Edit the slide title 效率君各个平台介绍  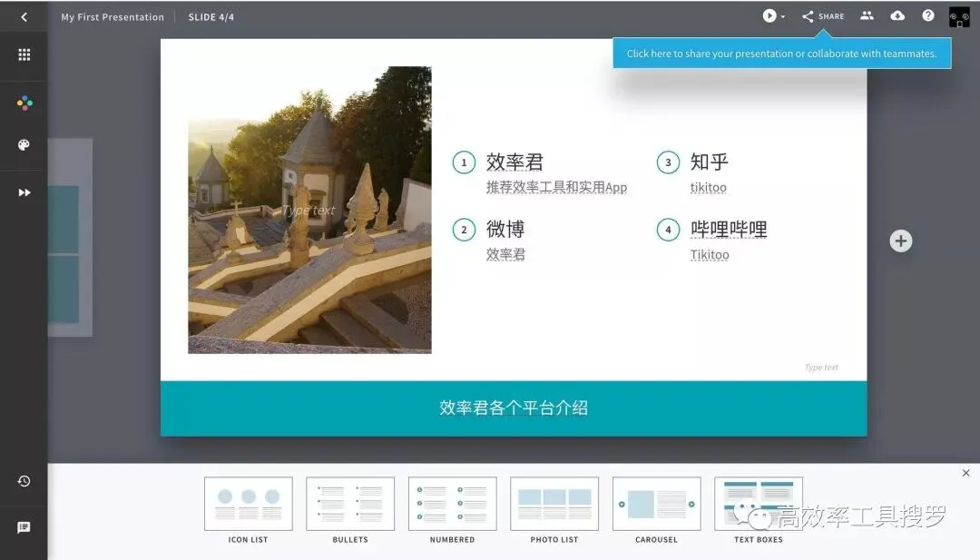[513, 408]
